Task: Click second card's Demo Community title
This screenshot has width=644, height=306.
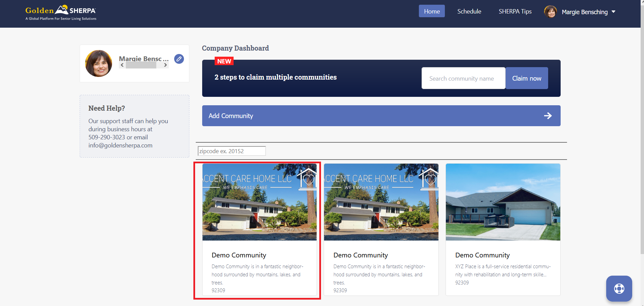Action: click(360, 255)
